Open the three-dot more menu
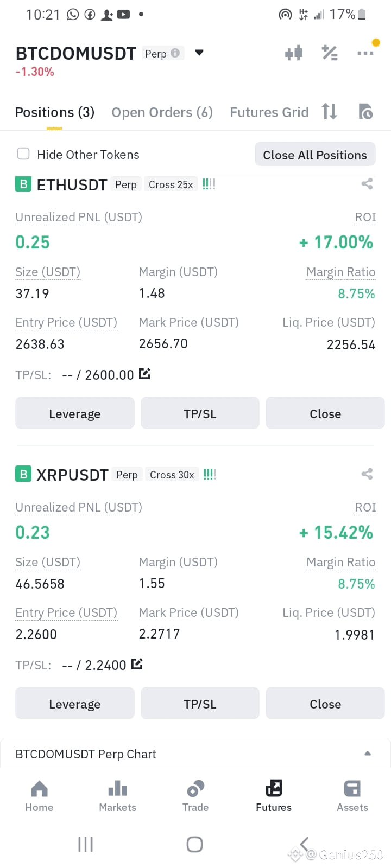Viewport: 391px width, 868px height. 365,53
